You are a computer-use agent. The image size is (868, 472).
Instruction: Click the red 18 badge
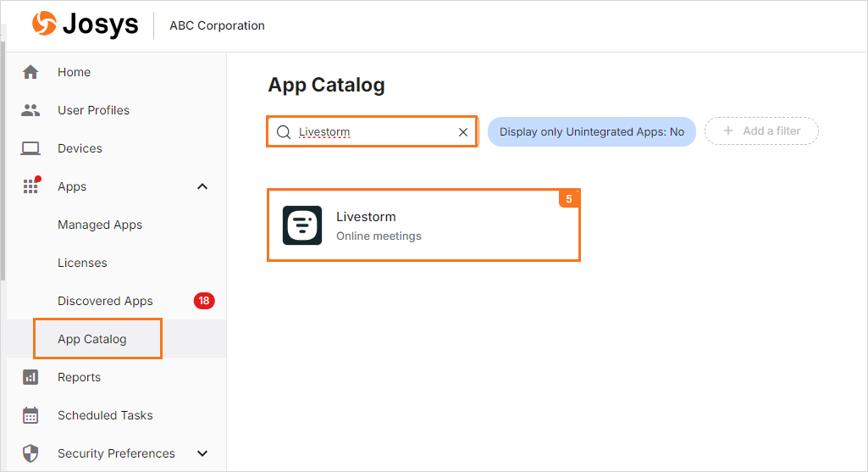[x=204, y=301]
